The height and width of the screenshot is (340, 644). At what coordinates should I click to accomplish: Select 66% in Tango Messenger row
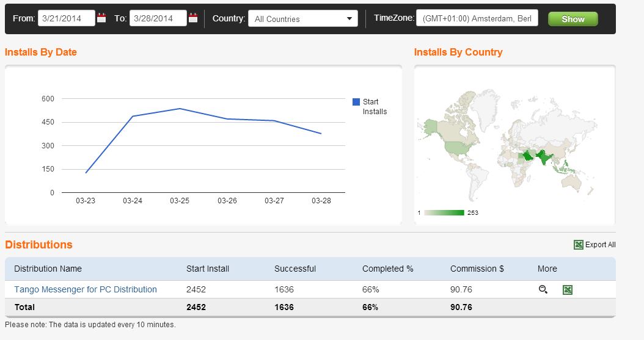pyautogui.click(x=370, y=289)
